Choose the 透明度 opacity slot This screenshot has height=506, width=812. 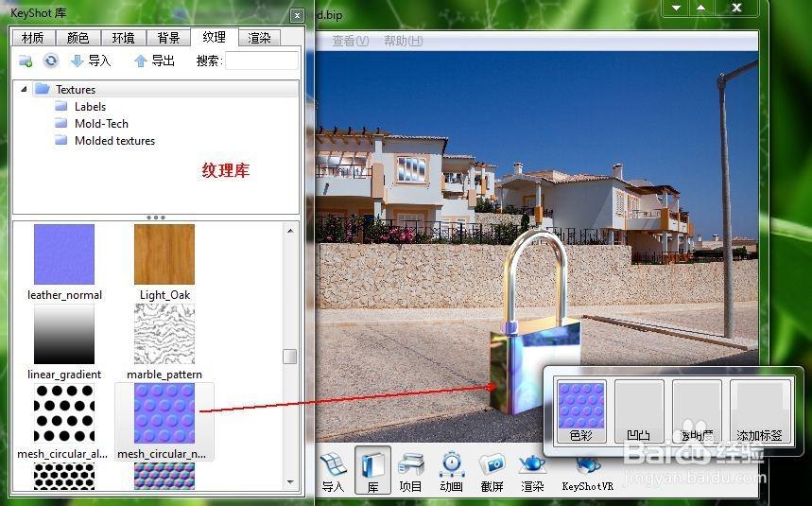(x=697, y=411)
